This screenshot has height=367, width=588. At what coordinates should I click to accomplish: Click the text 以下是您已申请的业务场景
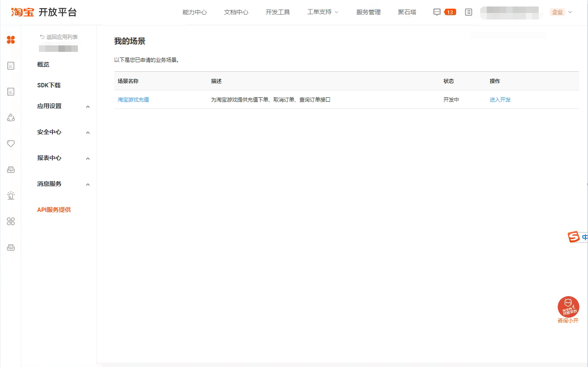147,60
